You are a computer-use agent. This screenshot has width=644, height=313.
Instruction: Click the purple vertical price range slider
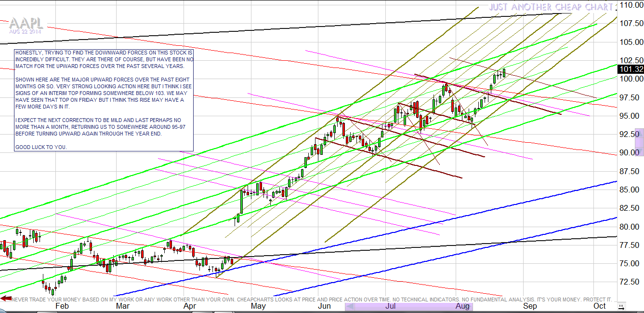639,142
